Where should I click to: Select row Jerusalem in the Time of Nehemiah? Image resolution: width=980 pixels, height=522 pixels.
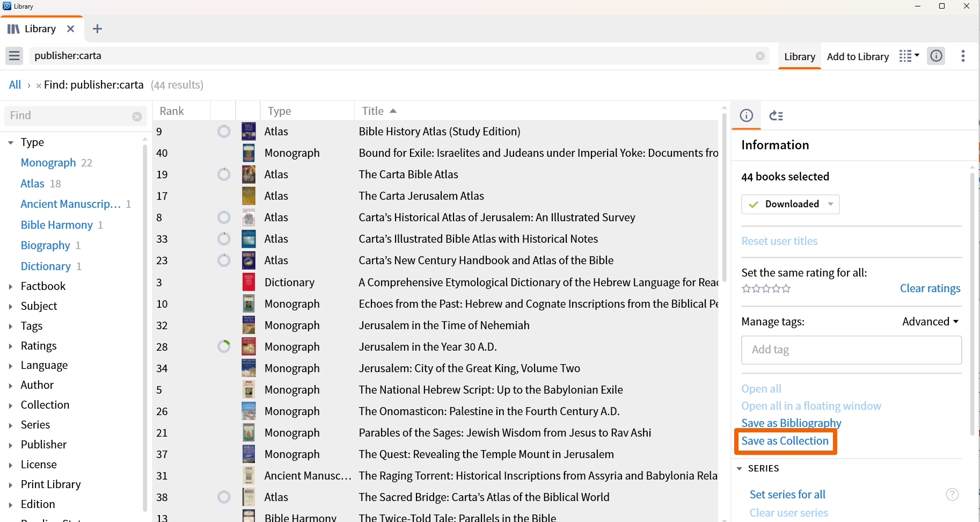pyautogui.click(x=435, y=325)
